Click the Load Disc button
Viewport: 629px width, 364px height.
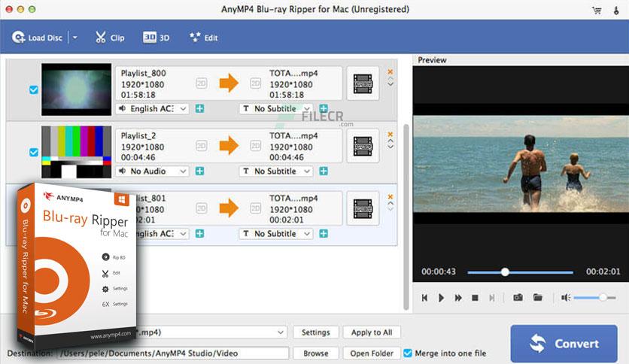[38, 37]
